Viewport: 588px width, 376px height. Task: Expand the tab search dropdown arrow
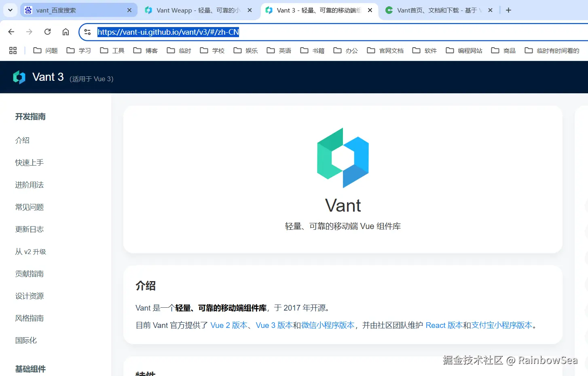10,10
